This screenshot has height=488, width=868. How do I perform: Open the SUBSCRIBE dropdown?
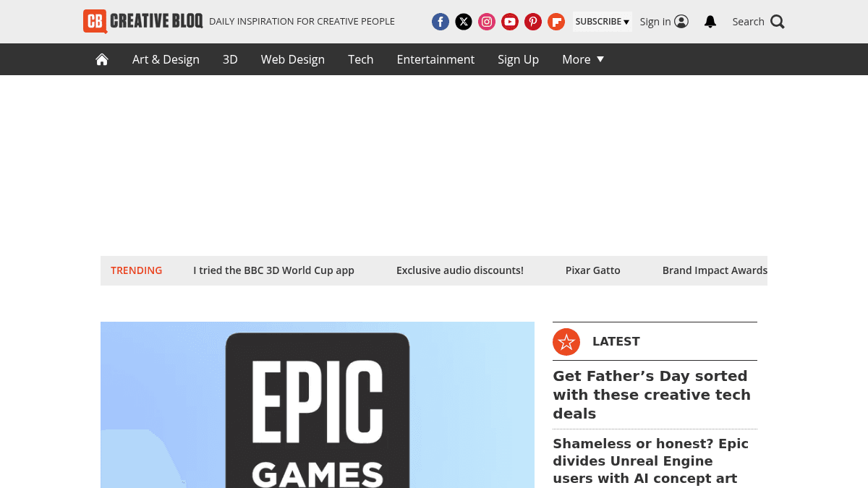coord(603,22)
